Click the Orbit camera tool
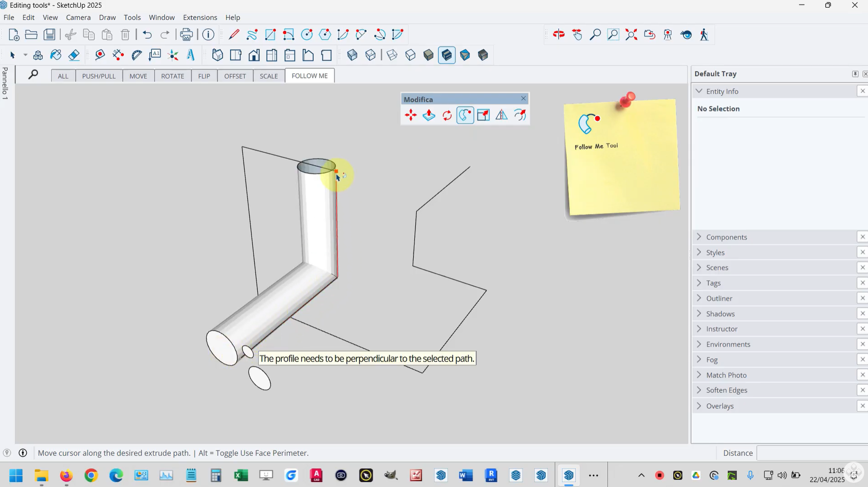This screenshot has width=868, height=487. click(559, 35)
